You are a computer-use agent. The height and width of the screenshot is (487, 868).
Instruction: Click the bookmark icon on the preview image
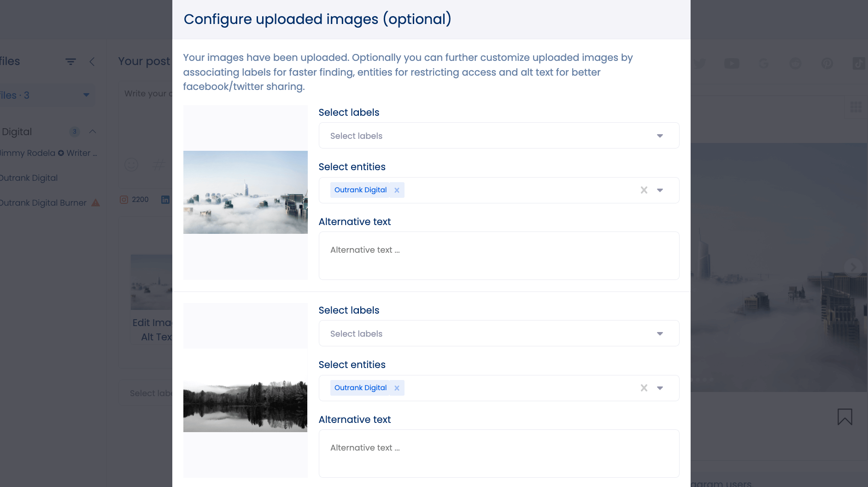click(x=845, y=416)
